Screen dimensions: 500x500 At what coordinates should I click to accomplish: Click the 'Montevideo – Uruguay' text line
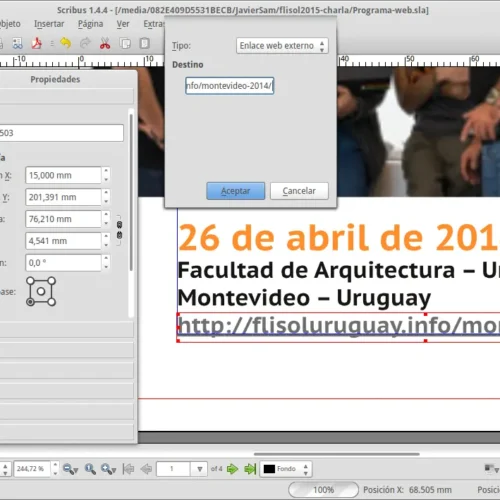[304, 298]
